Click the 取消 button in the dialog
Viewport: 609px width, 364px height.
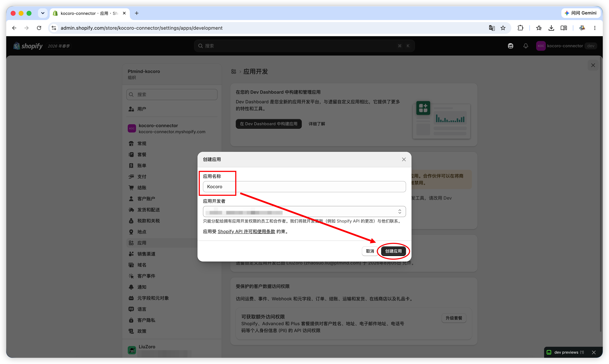point(370,251)
